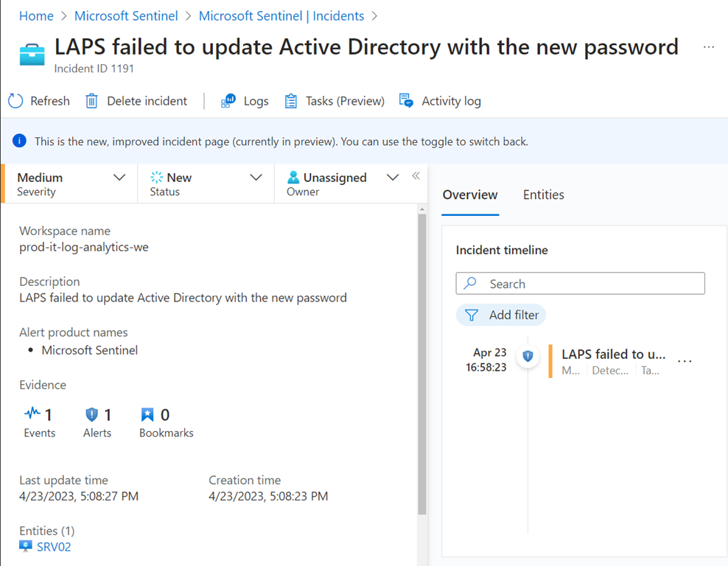Viewport: 728px width, 566px height.
Task: Click the Alerts shield icon under Evidence
Action: (x=91, y=415)
